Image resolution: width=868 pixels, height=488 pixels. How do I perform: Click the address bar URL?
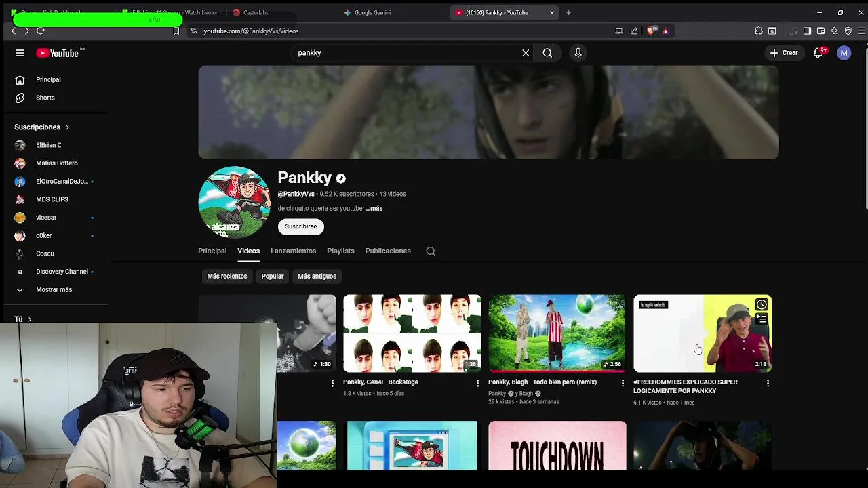251,30
